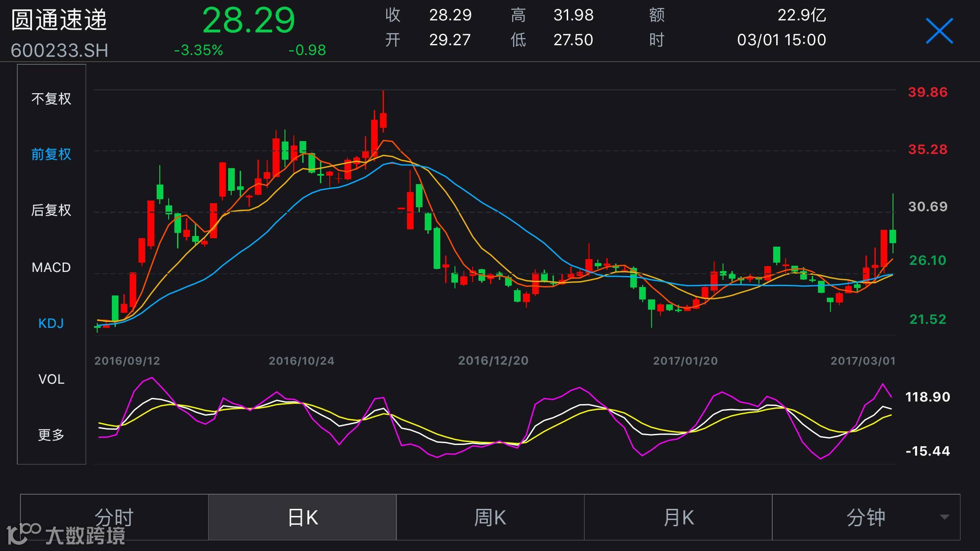Switch indicator to MACD
The height and width of the screenshot is (551, 980).
[x=51, y=268]
